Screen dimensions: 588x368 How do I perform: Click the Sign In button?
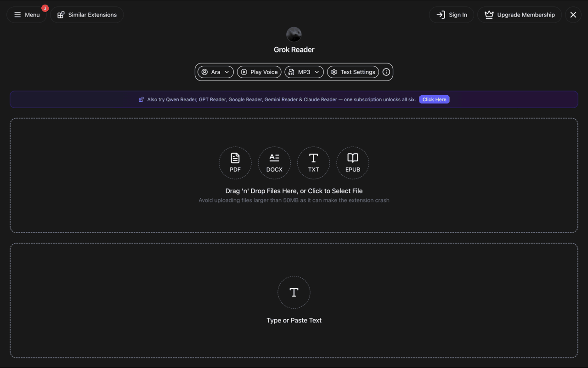tap(452, 15)
